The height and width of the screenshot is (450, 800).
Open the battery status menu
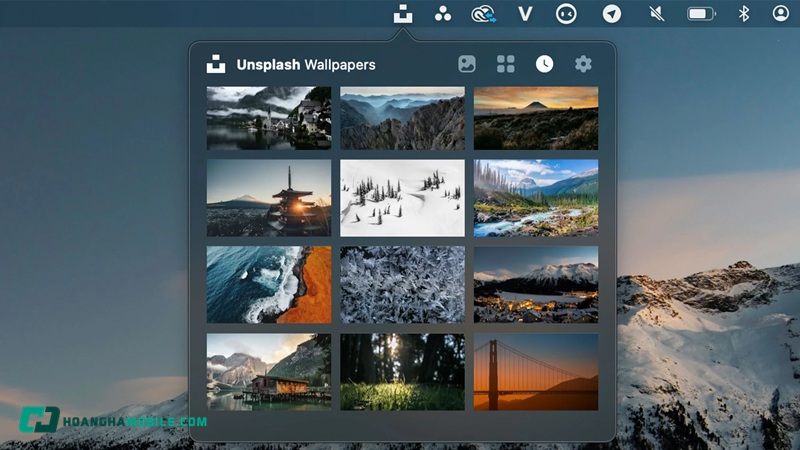pos(701,14)
